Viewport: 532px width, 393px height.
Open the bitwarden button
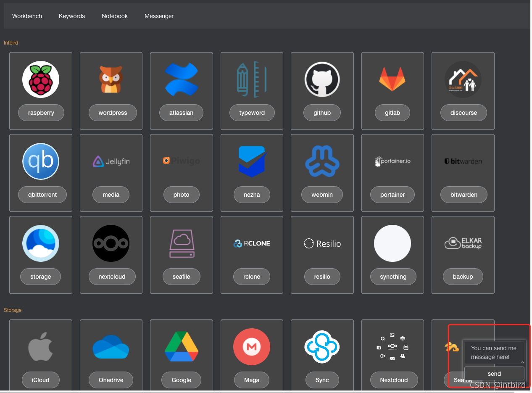pos(464,195)
